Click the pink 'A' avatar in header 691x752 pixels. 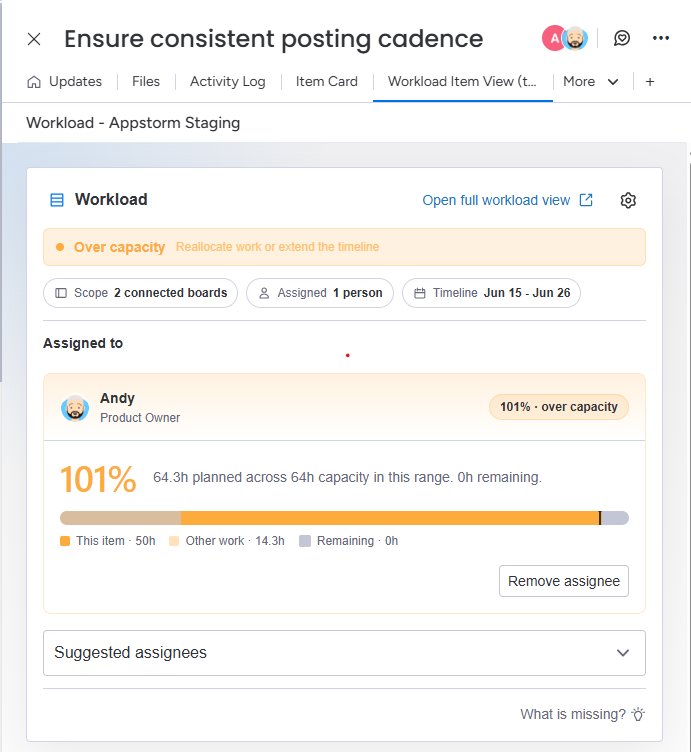pos(553,38)
